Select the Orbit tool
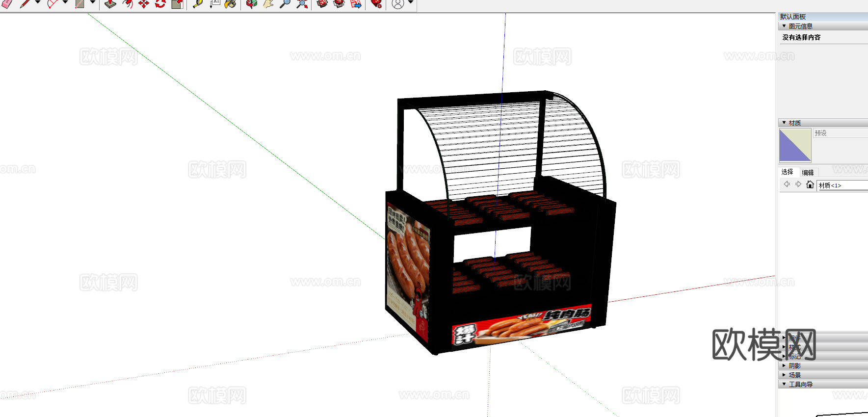868x417 pixels. (x=252, y=4)
